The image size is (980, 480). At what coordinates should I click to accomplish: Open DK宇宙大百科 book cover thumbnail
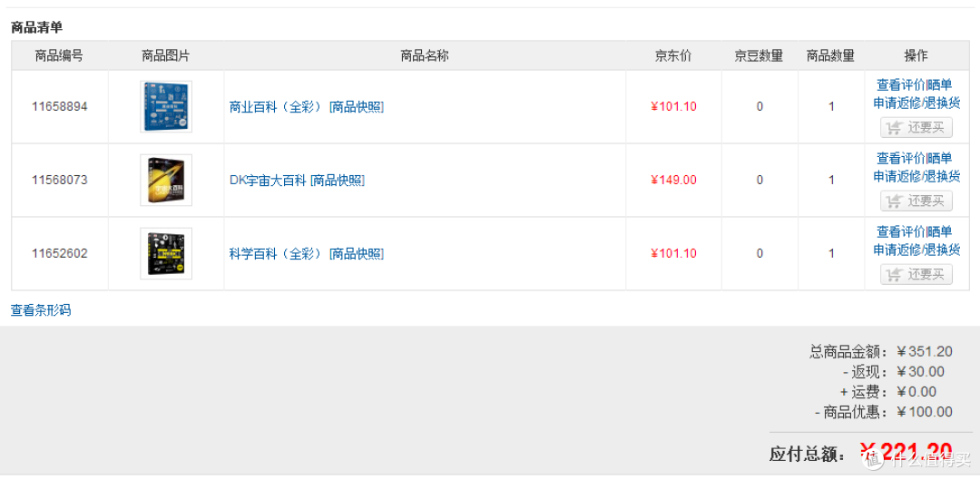166,180
